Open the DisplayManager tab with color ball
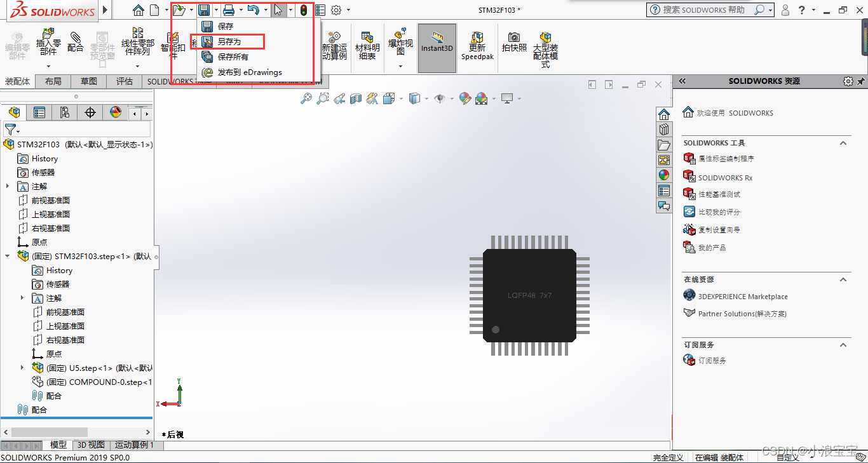Screen dimensions: 868x463 pos(116,112)
